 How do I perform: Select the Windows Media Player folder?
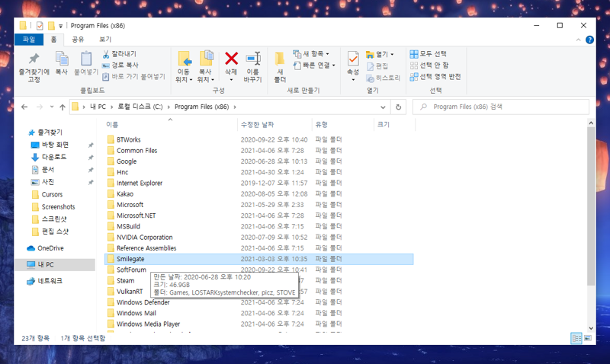click(148, 324)
